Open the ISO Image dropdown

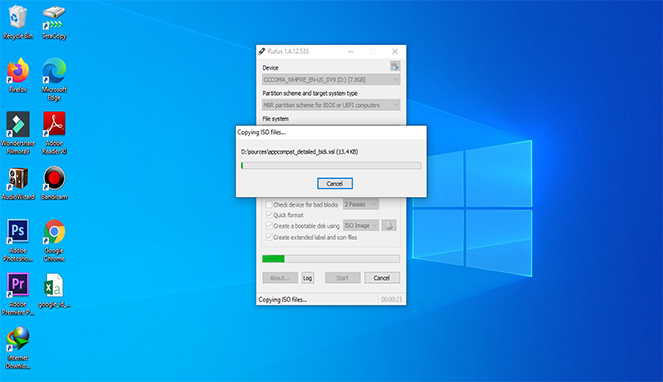click(x=361, y=225)
